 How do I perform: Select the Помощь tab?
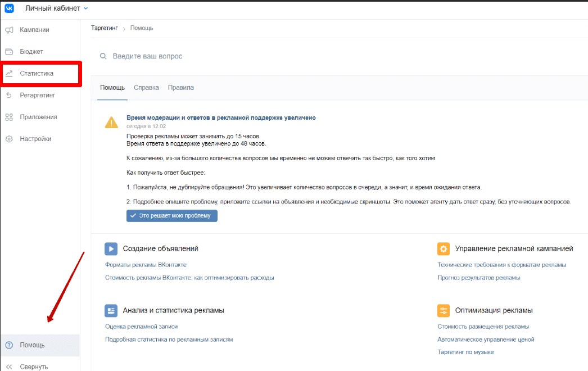click(112, 88)
